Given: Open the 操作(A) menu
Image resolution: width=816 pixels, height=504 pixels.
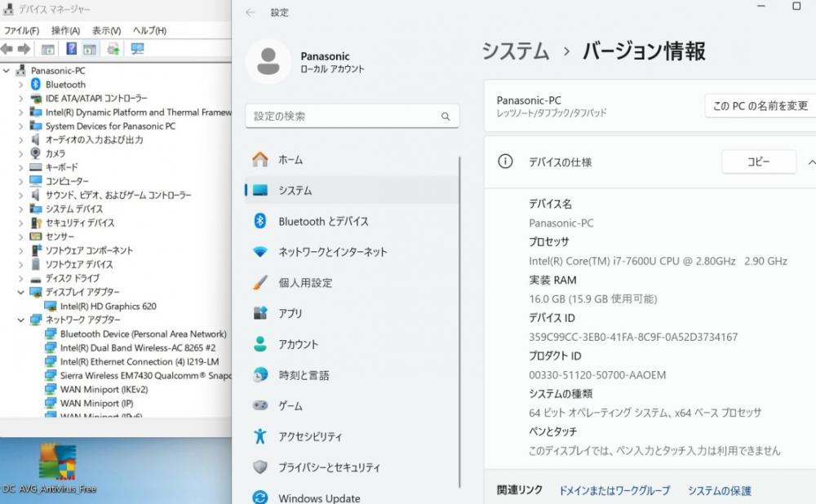Looking at the screenshot, I should click(x=65, y=31).
